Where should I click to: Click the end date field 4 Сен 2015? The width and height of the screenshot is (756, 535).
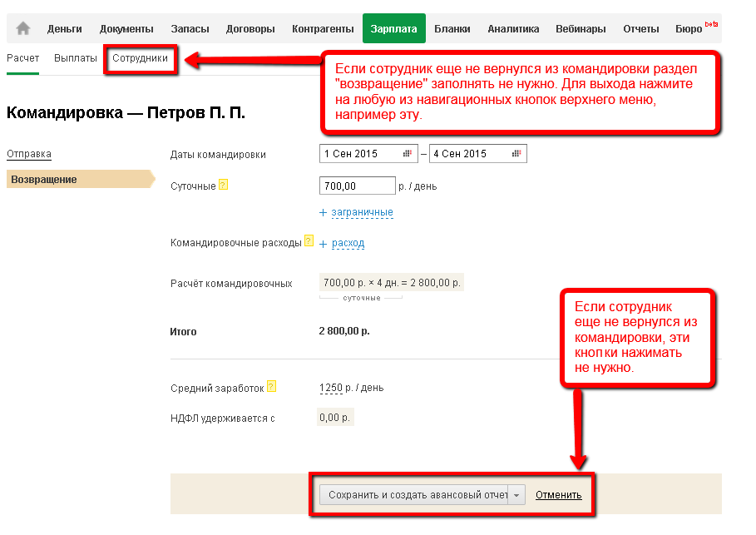[x=478, y=153]
